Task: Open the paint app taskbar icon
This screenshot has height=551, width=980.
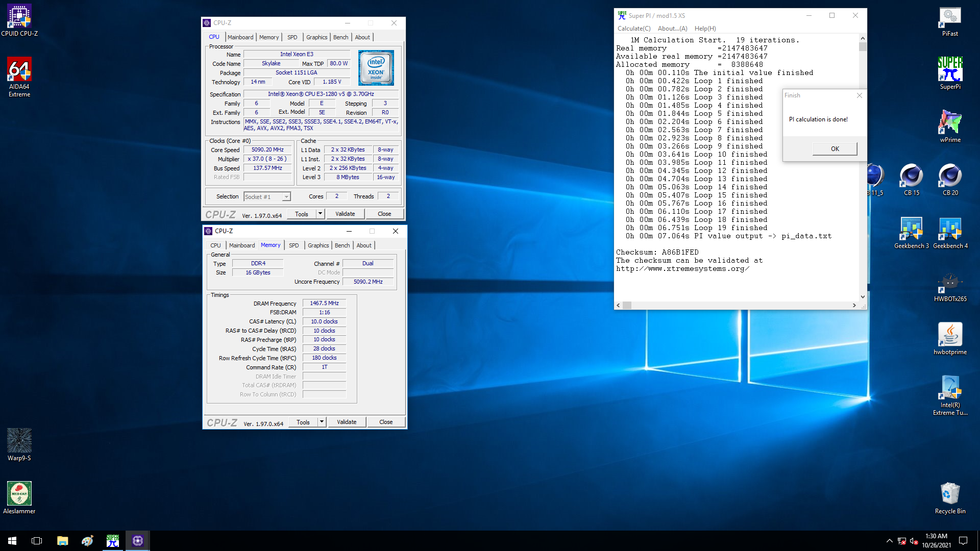Action: (87, 541)
